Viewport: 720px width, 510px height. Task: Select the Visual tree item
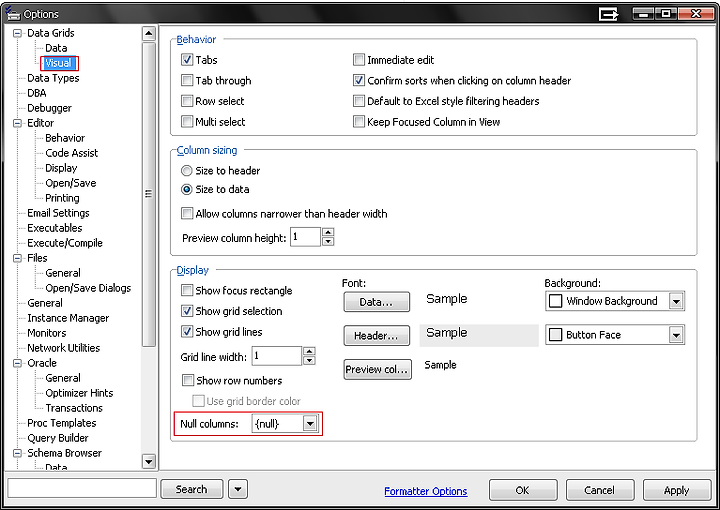click(58, 63)
